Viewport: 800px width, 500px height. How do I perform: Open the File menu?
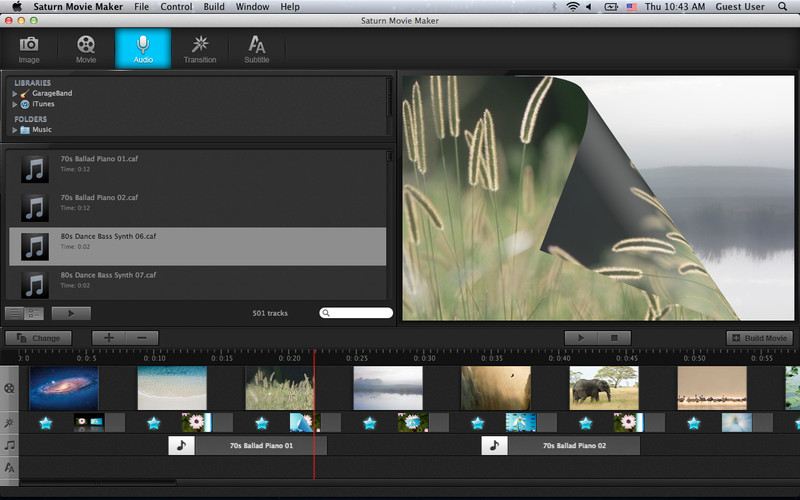pyautogui.click(x=141, y=7)
